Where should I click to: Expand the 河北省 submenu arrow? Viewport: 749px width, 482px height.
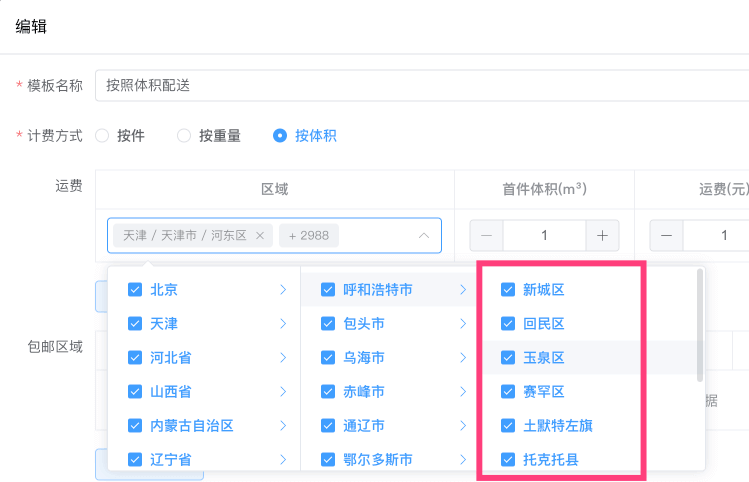(x=283, y=358)
